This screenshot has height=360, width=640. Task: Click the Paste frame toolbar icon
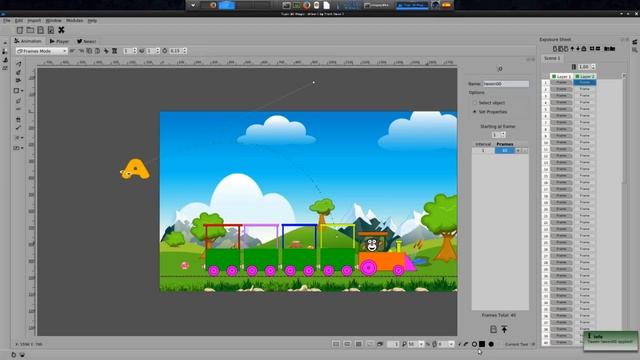pos(97,51)
